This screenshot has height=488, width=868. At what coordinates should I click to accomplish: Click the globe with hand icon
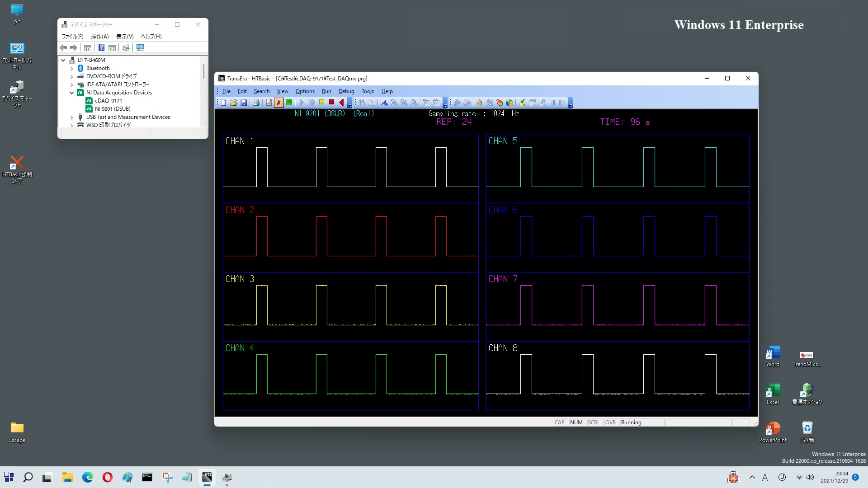coord(509,103)
